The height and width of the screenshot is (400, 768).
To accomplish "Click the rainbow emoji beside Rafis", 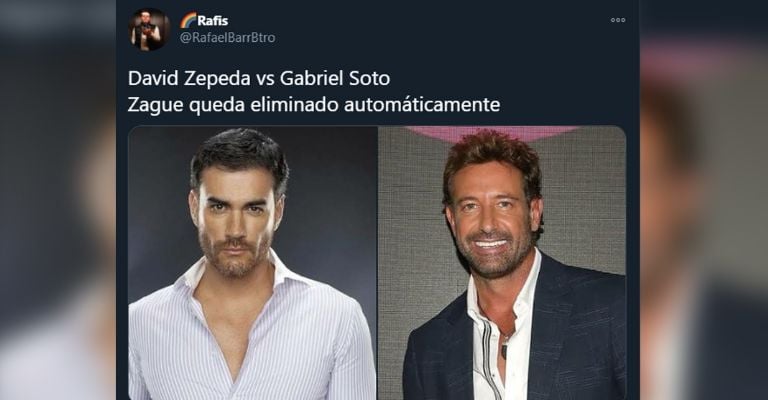I will point(188,21).
